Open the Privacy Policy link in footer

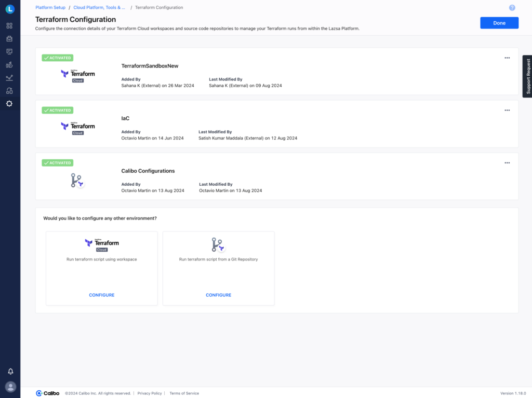point(150,393)
